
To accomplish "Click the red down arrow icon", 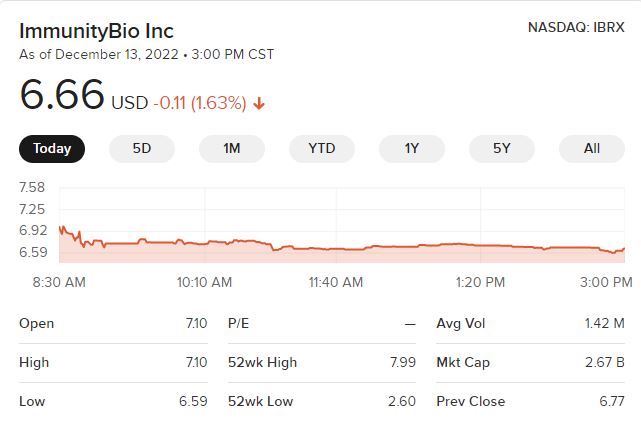I will (x=260, y=103).
